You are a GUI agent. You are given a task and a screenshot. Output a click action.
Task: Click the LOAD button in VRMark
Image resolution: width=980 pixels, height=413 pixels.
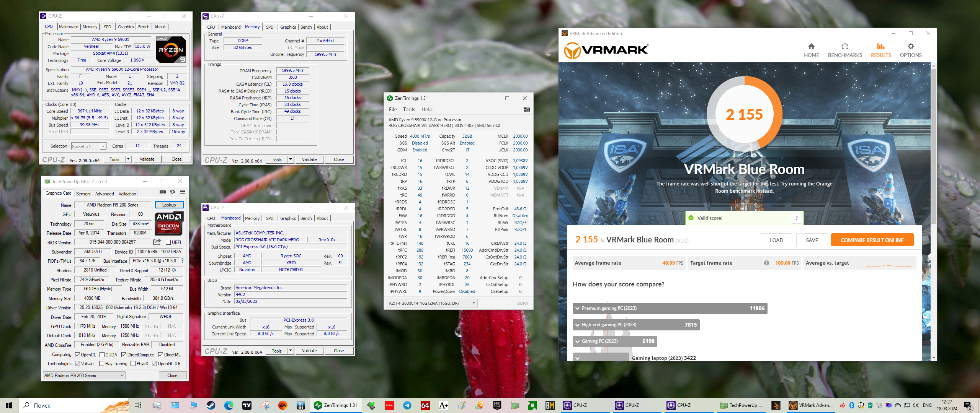(x=776, y=240)
